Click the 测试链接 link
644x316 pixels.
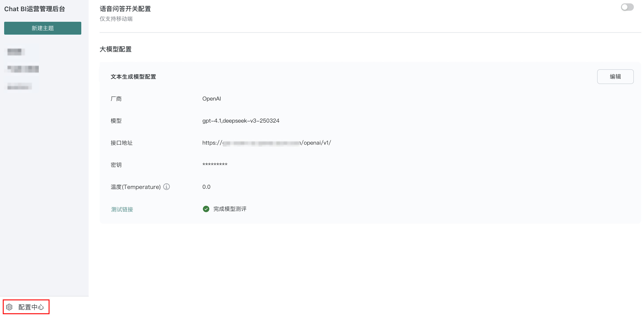pos(122,209)
